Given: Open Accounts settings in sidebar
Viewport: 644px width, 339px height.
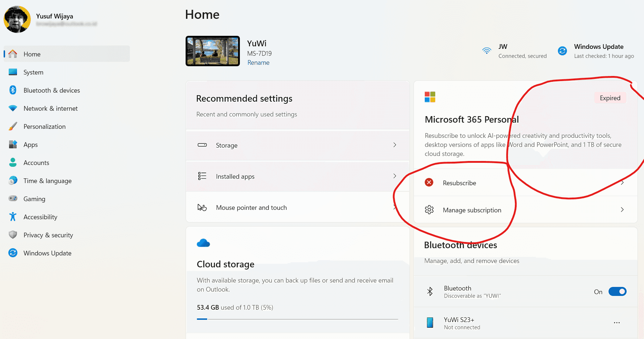Looking at the screenshot, I should [x=67, y=162].
